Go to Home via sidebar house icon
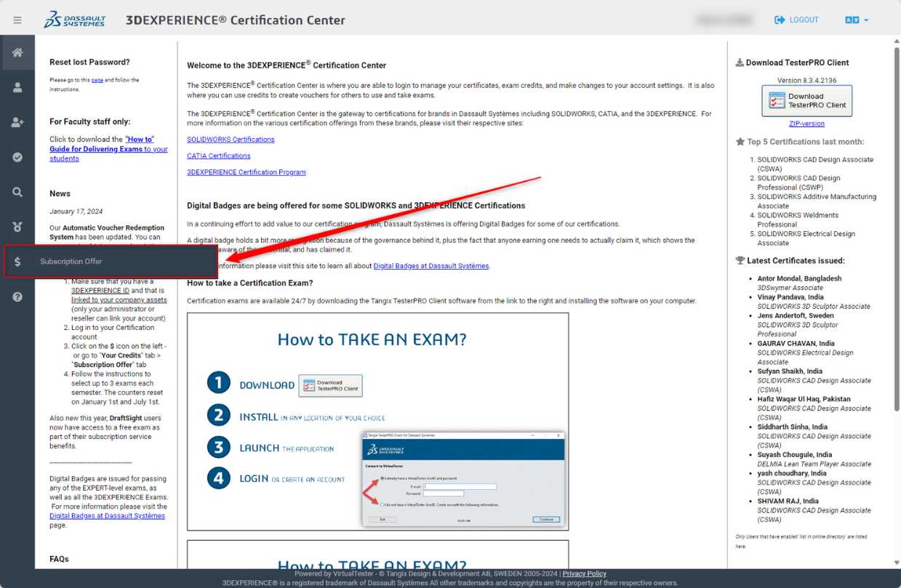 [17, 53]
